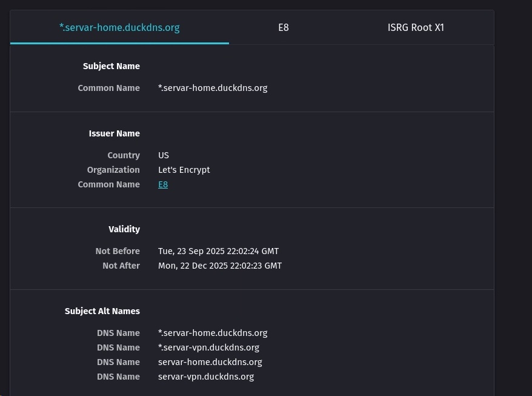This screenshot has width=532, height=396.
Task: Click the Validity section heading
Action: tap(124, 229)
